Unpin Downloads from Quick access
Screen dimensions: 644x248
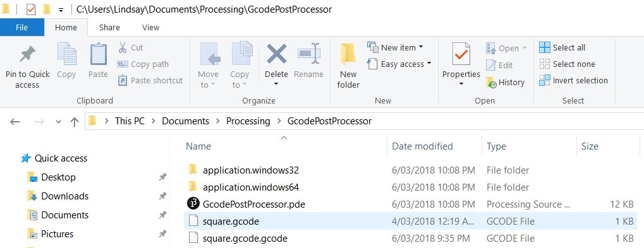coord(162,196)
